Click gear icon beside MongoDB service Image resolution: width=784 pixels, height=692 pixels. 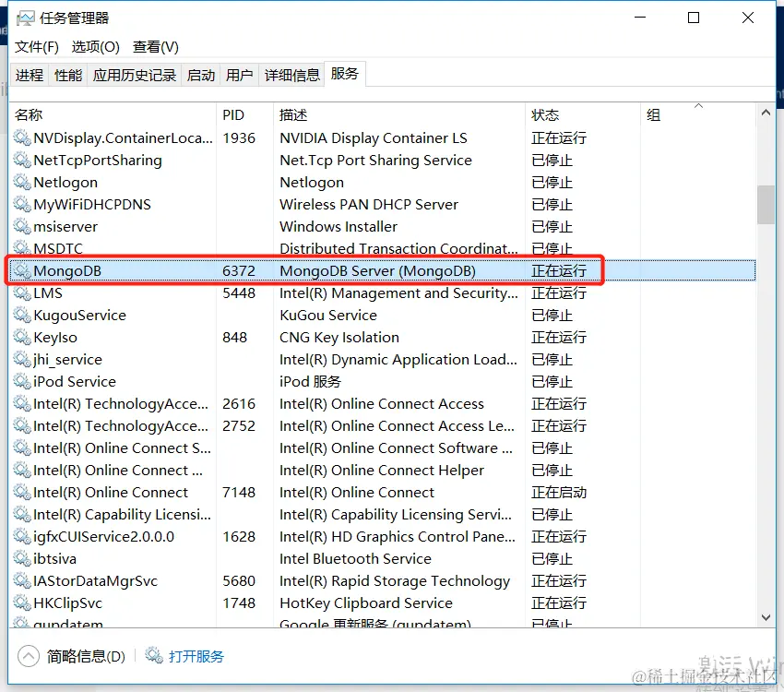click(22, 270)
